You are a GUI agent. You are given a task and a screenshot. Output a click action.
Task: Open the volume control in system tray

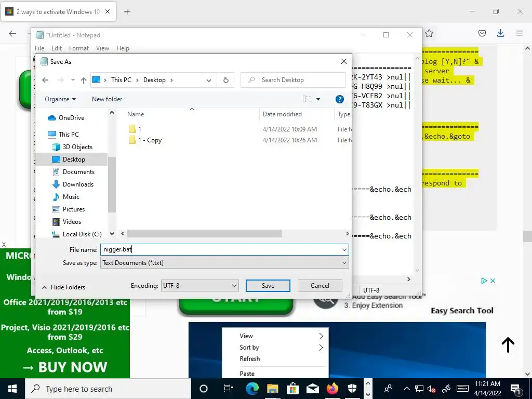432,389
